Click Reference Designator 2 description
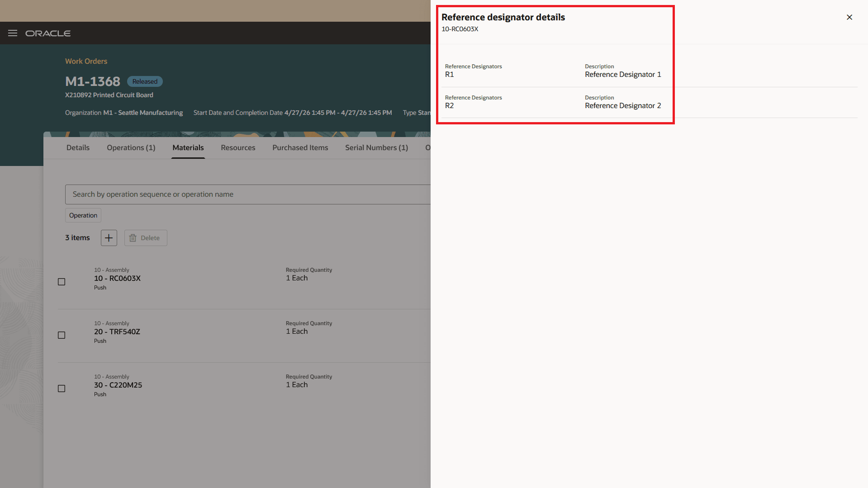This screenshot has height=488, width=868. (623, 105)
